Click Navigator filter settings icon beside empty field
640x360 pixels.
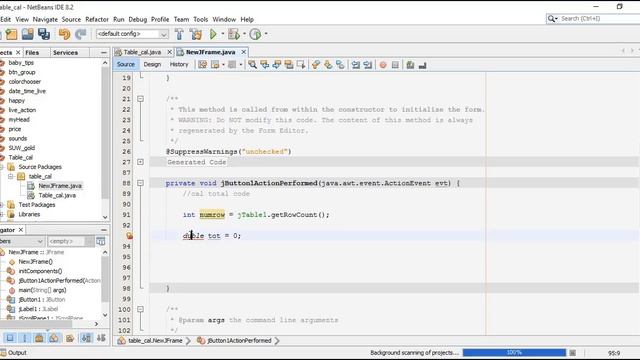click(x=101, y=241)
